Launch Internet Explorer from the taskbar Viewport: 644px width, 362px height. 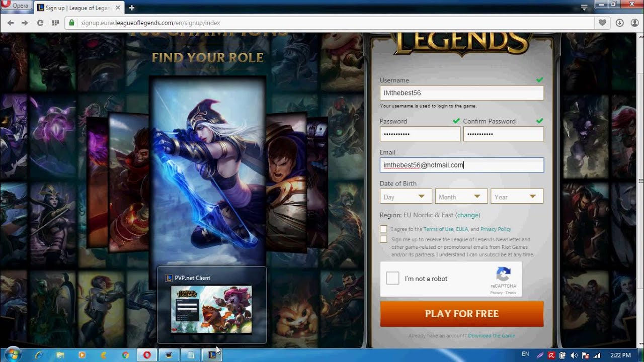39,355
